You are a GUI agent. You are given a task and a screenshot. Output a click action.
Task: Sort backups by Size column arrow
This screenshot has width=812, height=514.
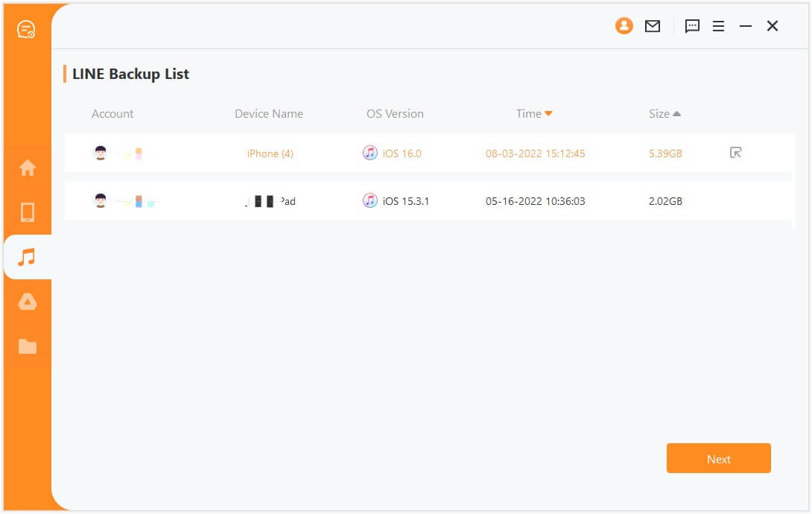click(676, 114)
